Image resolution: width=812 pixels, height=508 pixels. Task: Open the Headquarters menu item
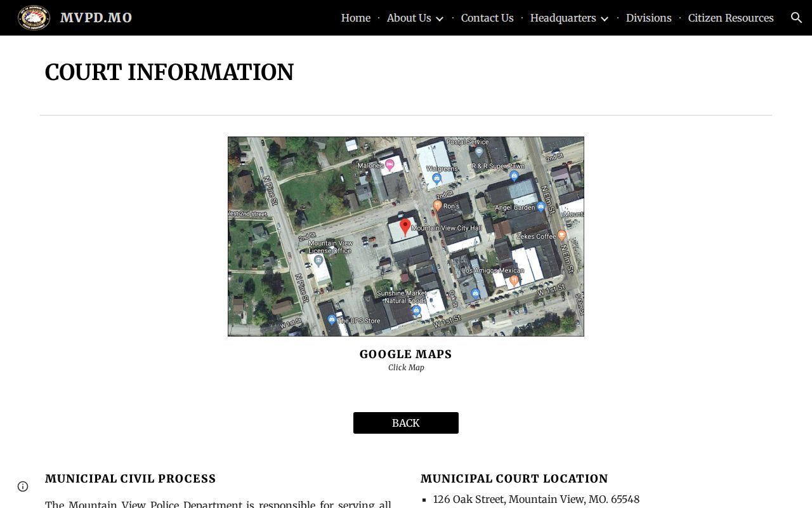[563, 18]
